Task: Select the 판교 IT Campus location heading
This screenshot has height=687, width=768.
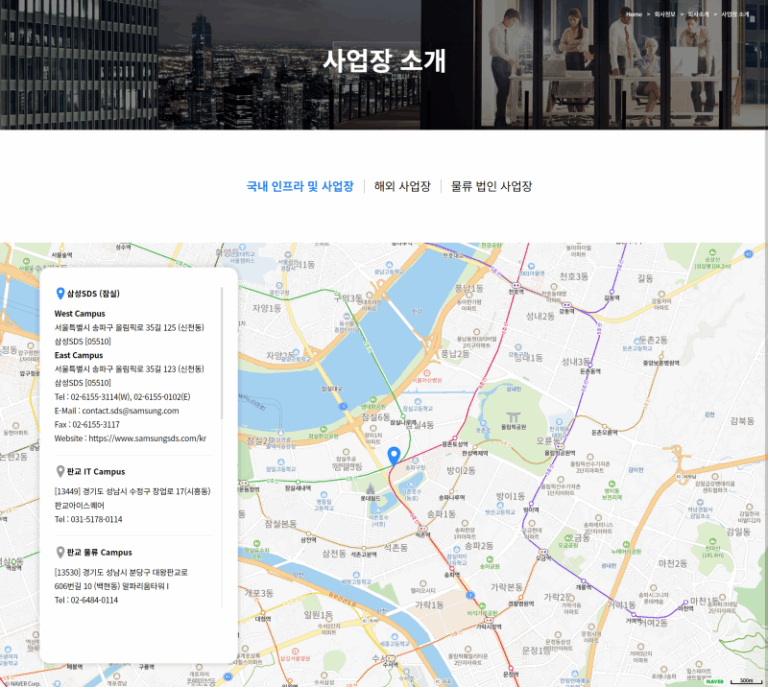Action: click(x=96, y=472)
